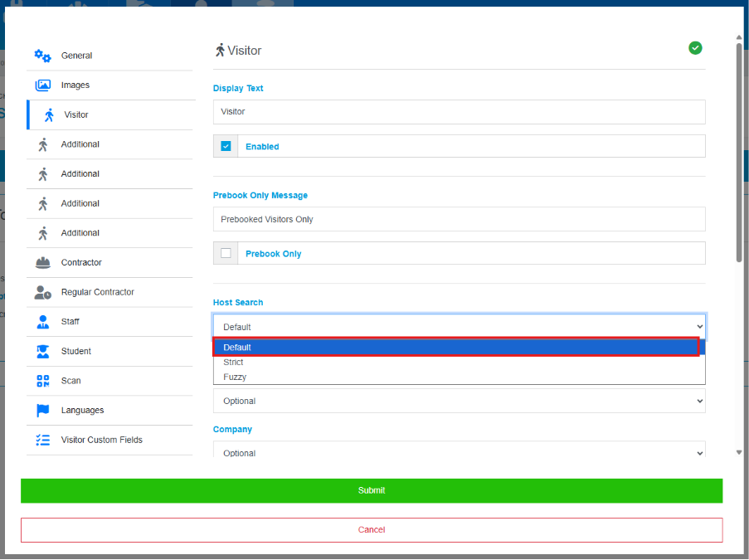Open the Languages tab

(x=109, y=411)
